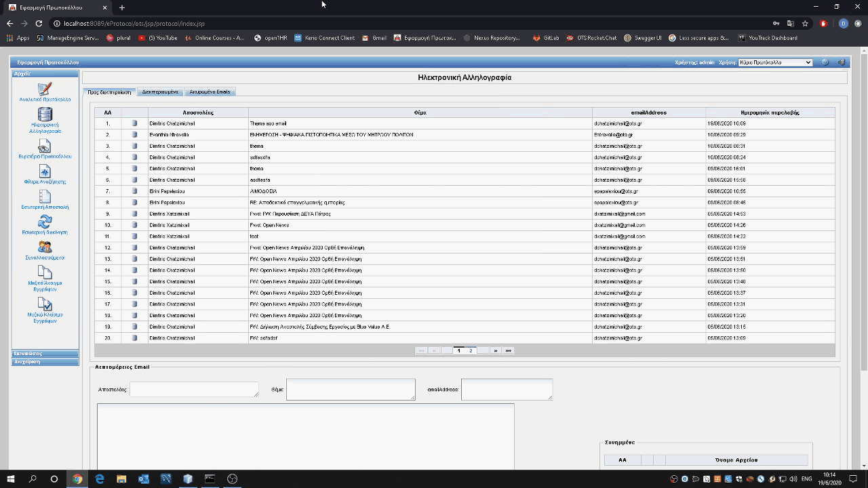The height and width of the screenshot is (488, 868).
Task: Expand the Διαχείριση sidebar section
Action: coord(45,362)
